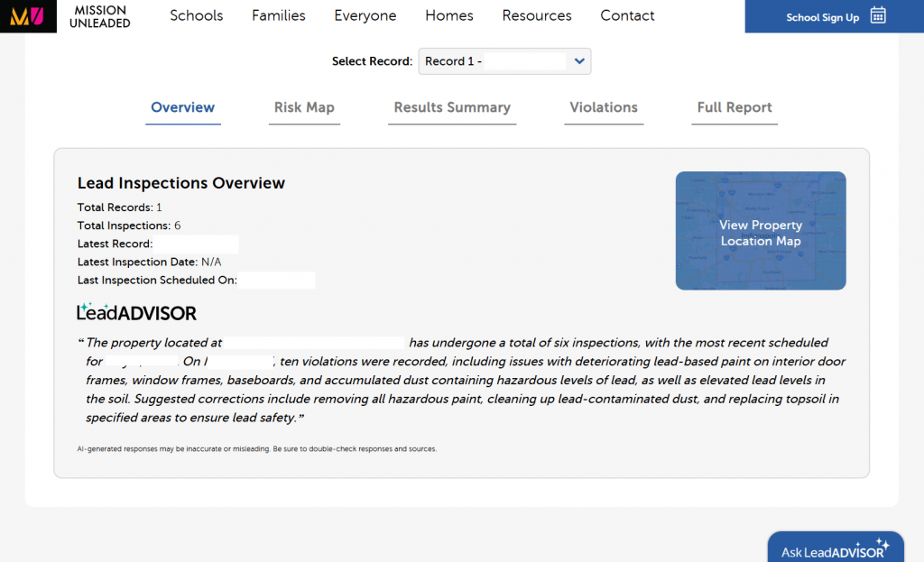Open the View Property Location Map tile
The height and width of the screenshot is (562, 924).
pos(761,231)
